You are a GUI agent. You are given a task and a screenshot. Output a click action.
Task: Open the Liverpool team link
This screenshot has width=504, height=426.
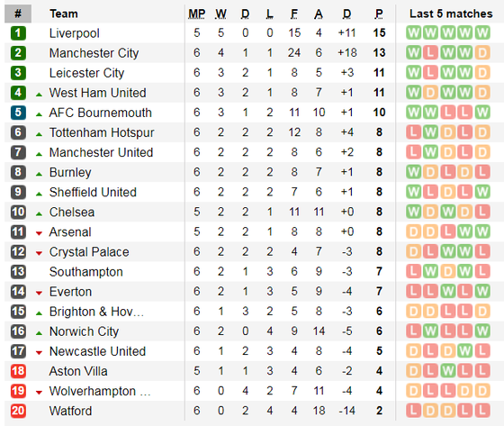coord(74,33)
